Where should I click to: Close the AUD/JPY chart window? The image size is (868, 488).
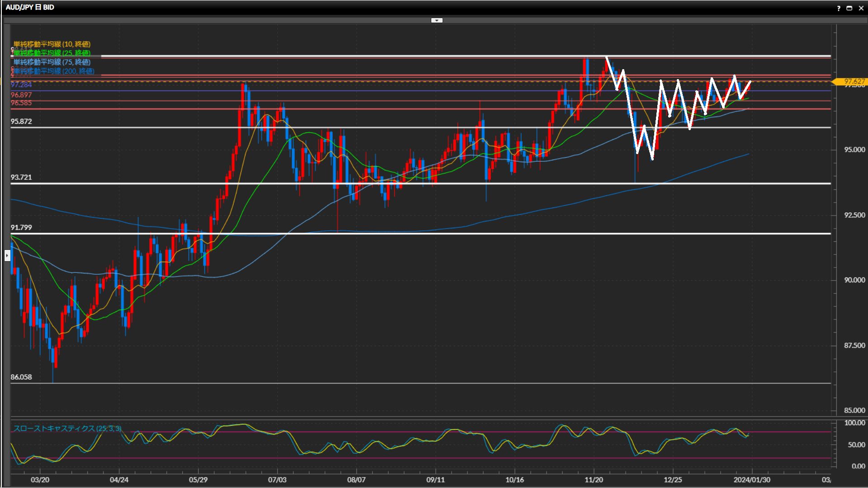click(861, 8)
